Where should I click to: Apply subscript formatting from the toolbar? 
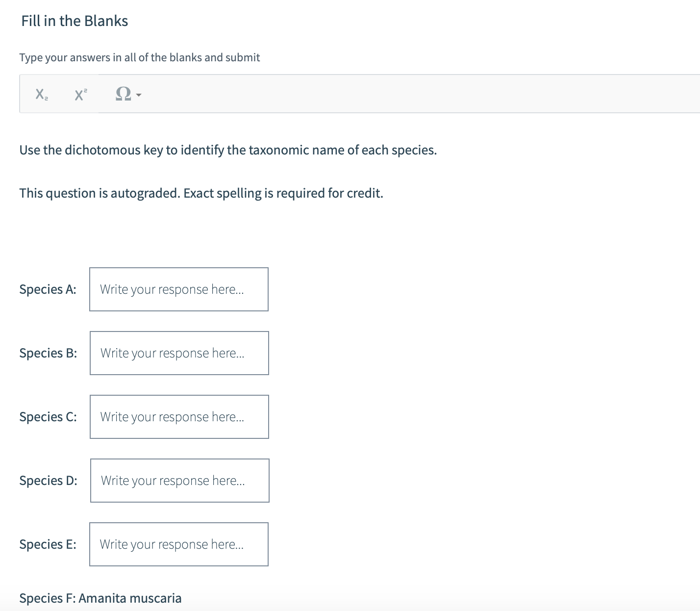(42, 94)
